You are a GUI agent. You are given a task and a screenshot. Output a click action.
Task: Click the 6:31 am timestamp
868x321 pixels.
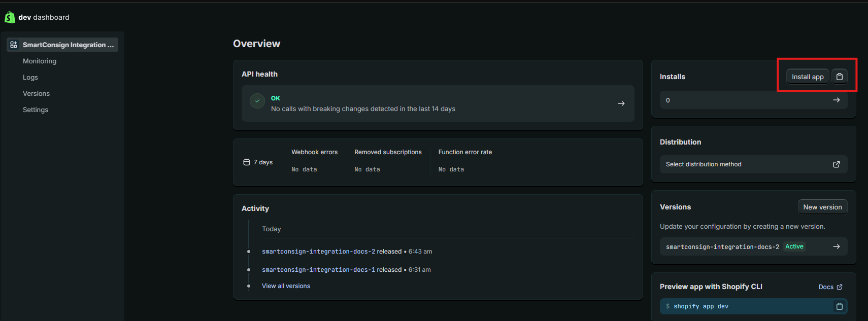[x=419, y=270]
